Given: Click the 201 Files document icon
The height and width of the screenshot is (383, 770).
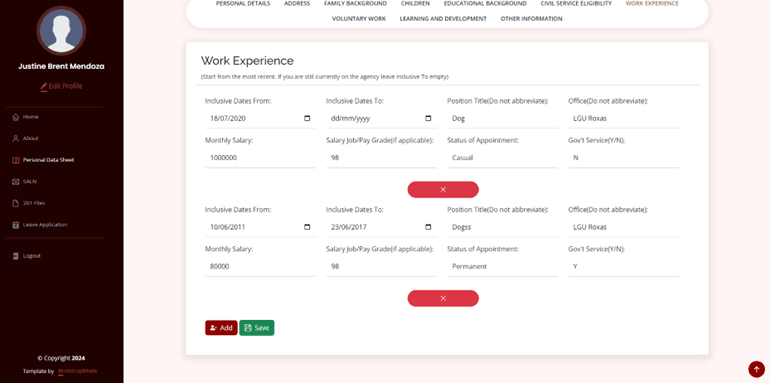Looking at the screenshot, I should tap(15, 203).
